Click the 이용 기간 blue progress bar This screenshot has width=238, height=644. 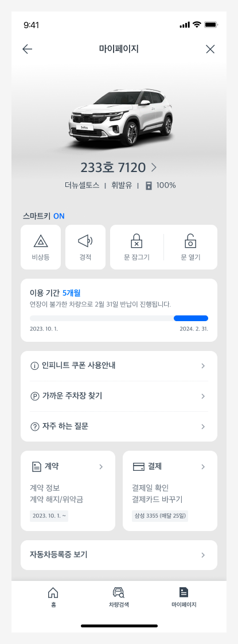click(x=191, y=318)
